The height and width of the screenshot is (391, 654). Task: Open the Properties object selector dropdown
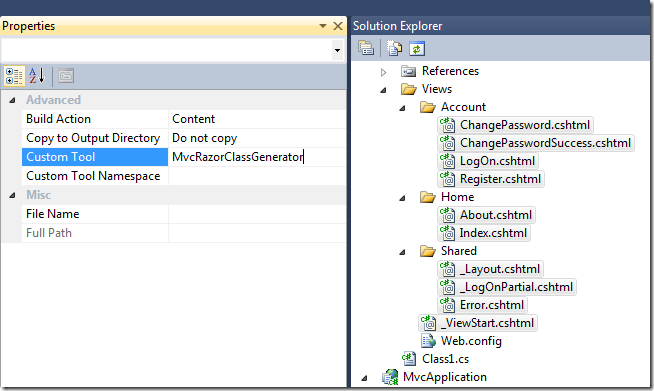337,50
